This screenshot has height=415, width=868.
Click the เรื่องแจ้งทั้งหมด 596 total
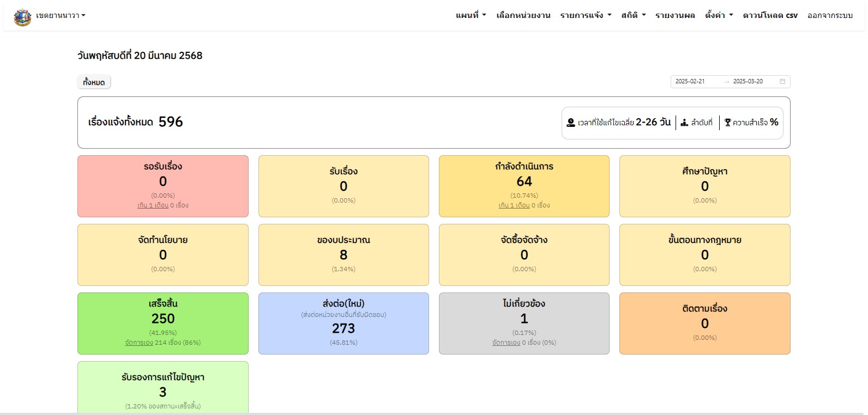coord(136,122)
